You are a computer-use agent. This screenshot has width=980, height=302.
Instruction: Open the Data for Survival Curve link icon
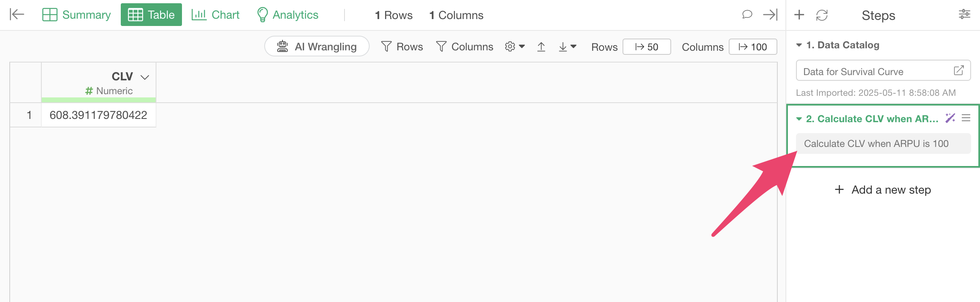tap(959, 71)
